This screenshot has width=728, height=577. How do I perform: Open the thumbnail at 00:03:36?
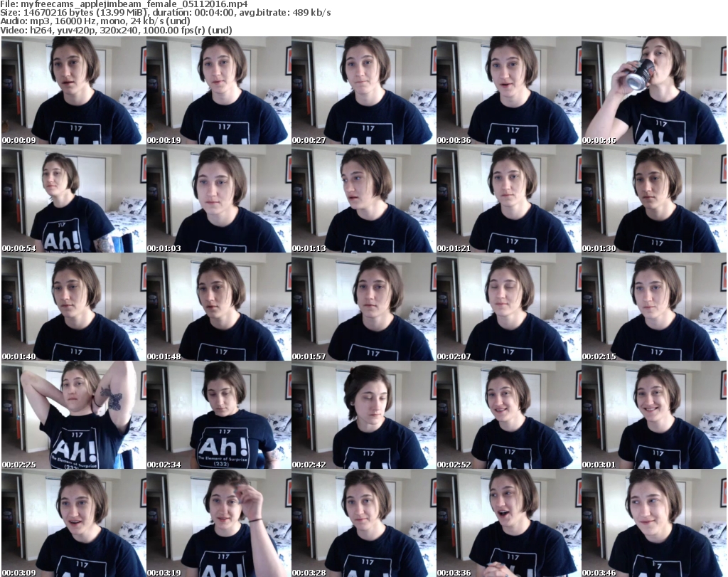coord(508,523)
